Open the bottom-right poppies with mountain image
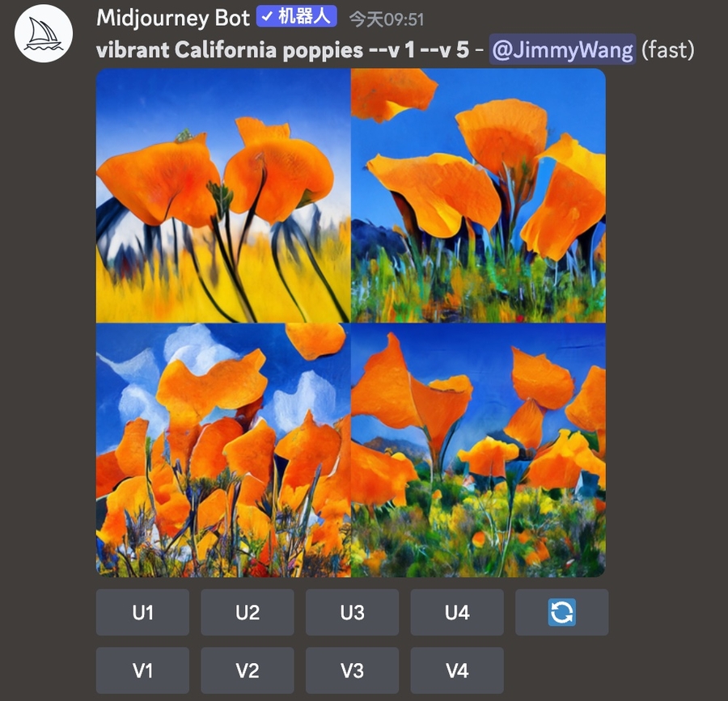The width and height of the screenshot is (728, 701). coord(478,450)
